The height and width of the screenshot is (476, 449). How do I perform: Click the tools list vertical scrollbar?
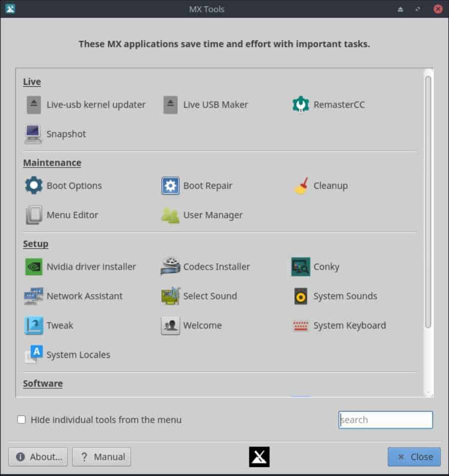click(x=428, y=202)
